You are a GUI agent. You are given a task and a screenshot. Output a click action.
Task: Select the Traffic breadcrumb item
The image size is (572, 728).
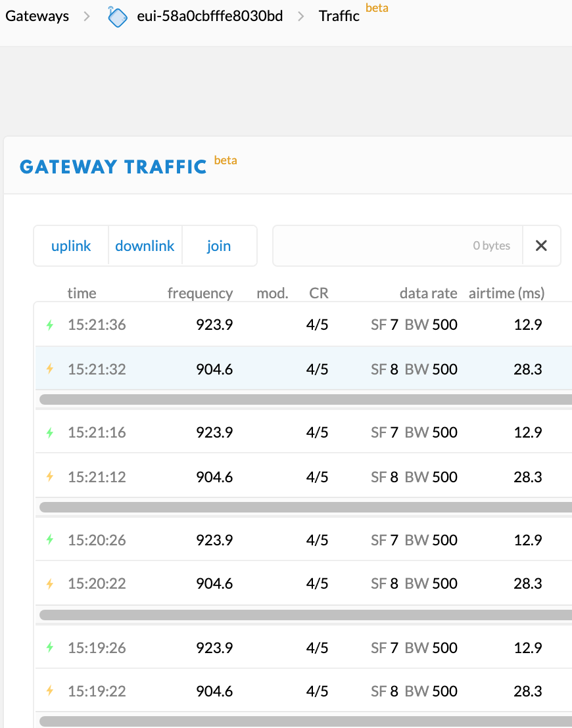tap(339, 16)
